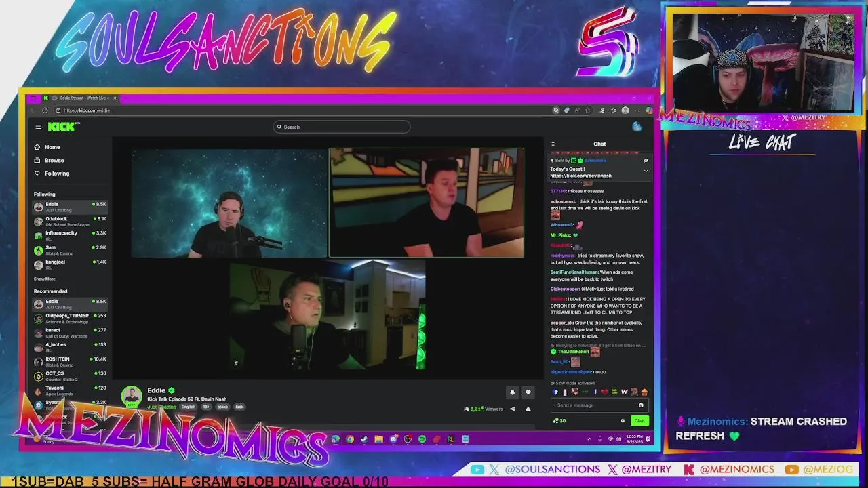868x488 pixels.
Task: Open browser profile icon
Action: (625, 110)
